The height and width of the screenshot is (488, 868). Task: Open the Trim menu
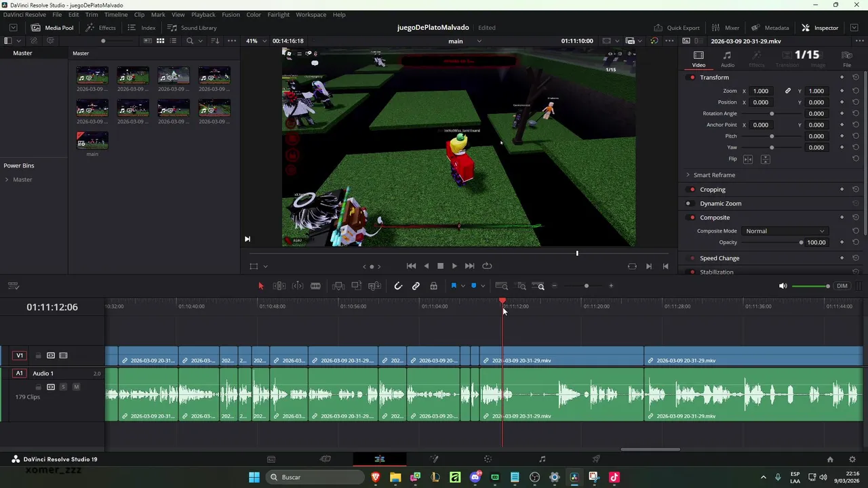[92, 14]
